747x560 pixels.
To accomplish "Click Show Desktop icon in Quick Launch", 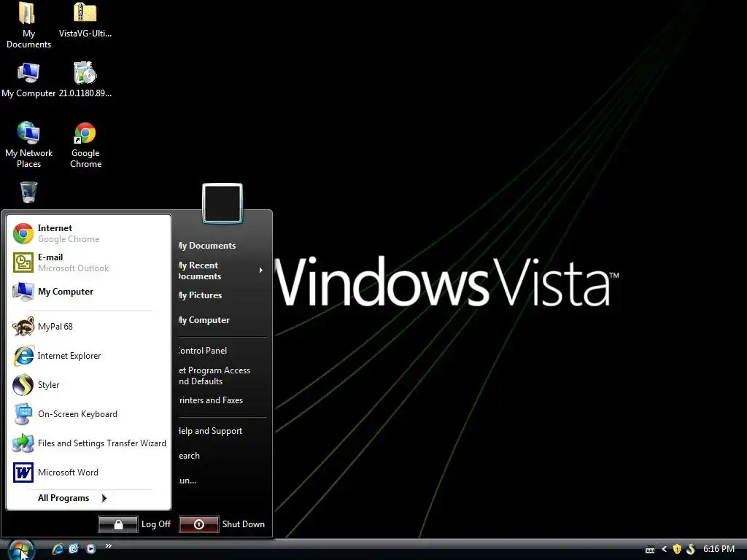I will click(x=74, y=548).
